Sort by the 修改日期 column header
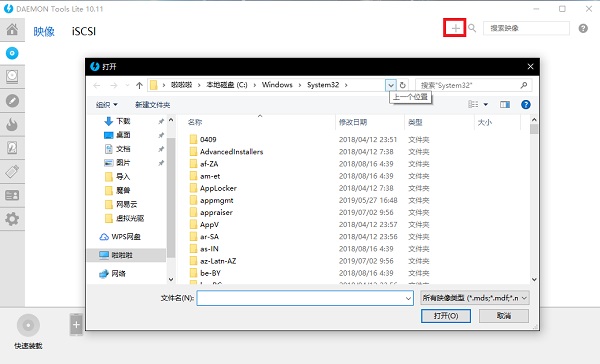 [353, 122]
